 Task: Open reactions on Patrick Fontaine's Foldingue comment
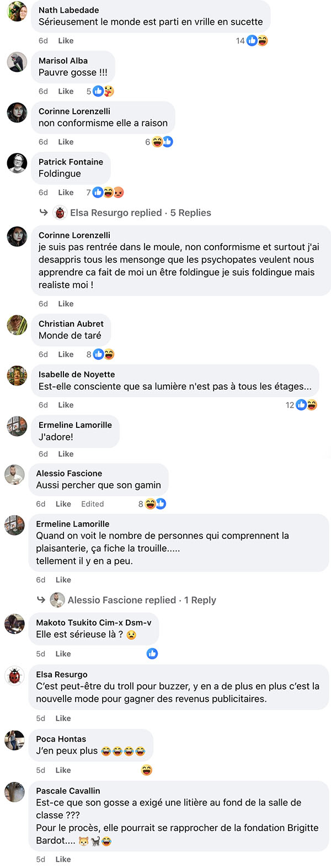coord(105,192)
